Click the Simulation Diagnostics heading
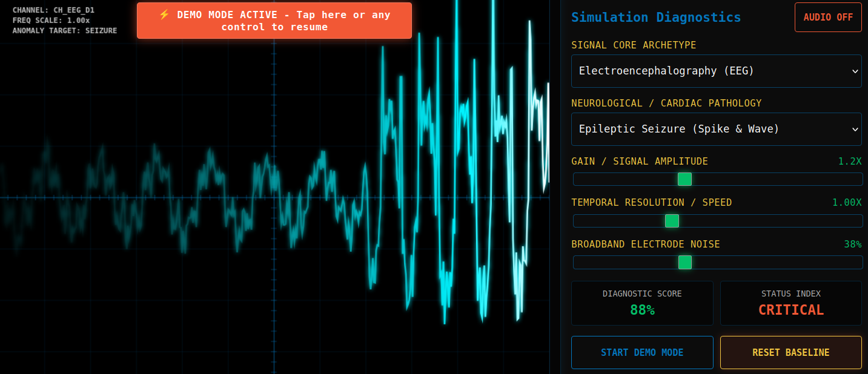The height and width of the screenshot is (374, 868). pos(656,17)
